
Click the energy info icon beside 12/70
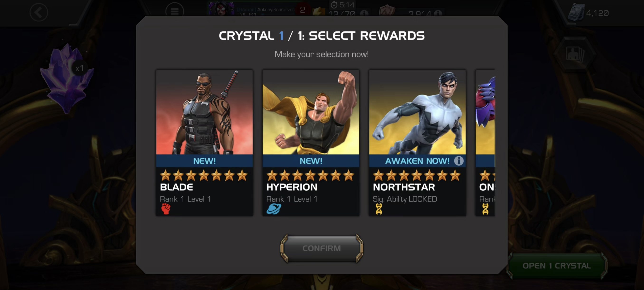364,13
